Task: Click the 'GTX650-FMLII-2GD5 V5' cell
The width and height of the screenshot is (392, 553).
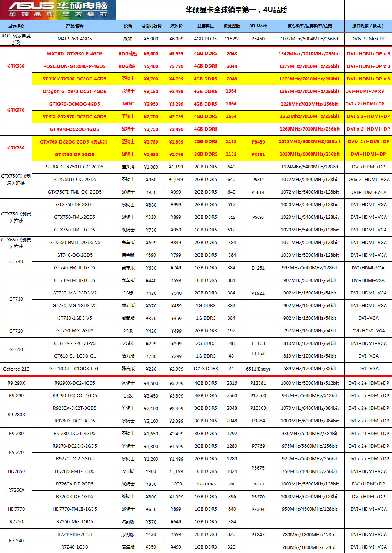Action: pos(74,243)
